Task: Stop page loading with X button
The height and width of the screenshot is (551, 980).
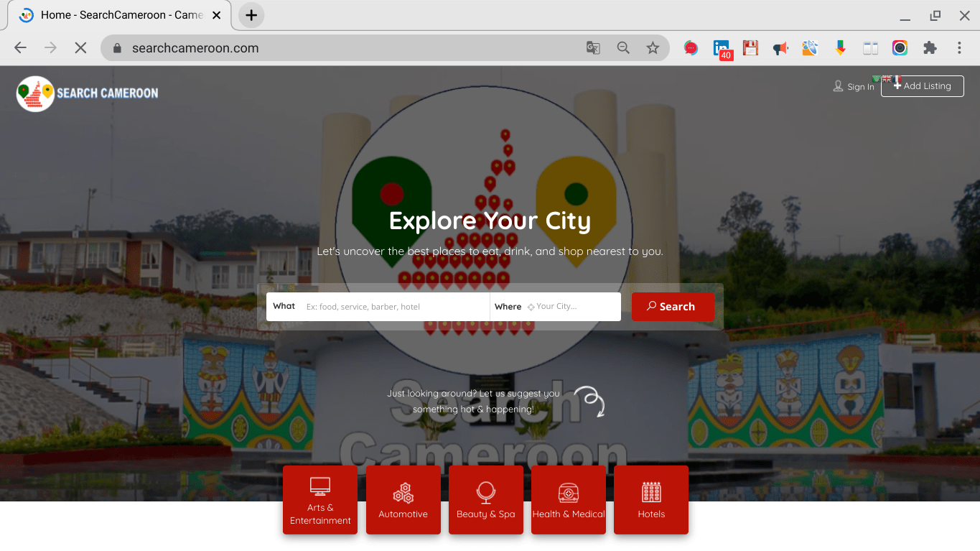Action: point(80,48)
